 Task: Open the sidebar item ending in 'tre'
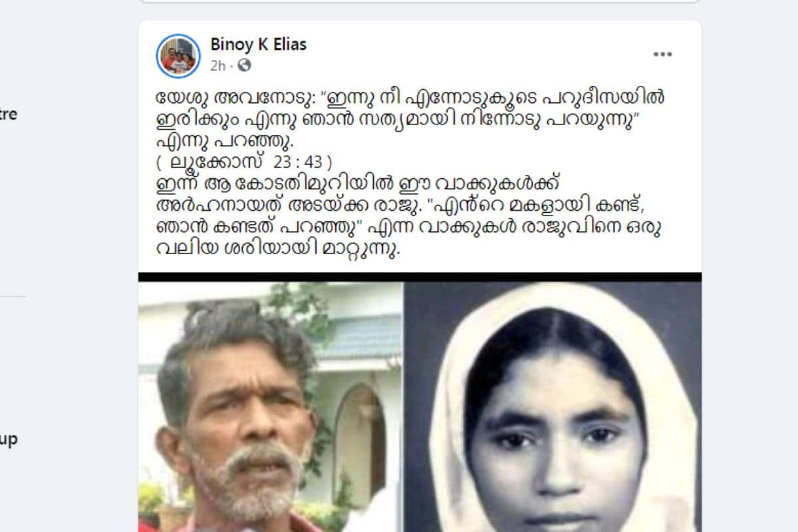click(x=8, y=114)
